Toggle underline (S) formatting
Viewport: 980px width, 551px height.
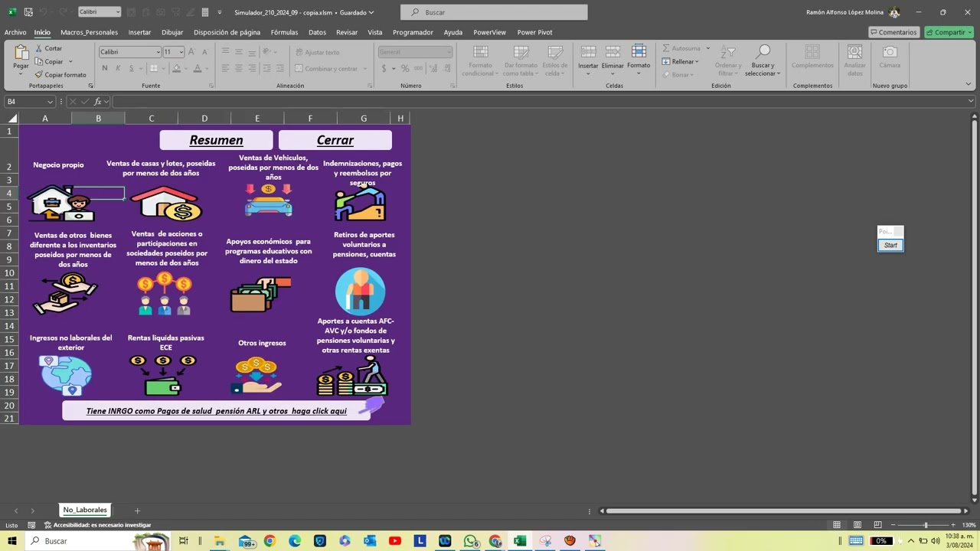coord(131,68)
